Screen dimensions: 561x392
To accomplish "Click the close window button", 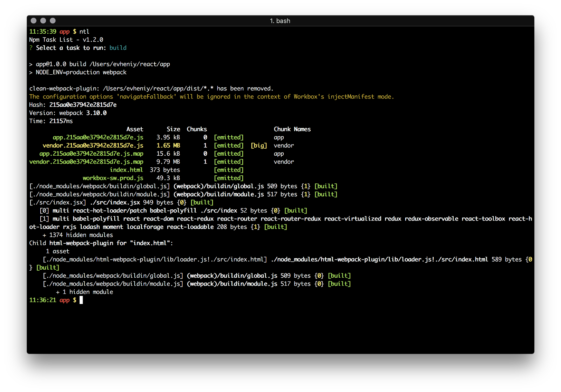I will [x=34, y=21].
